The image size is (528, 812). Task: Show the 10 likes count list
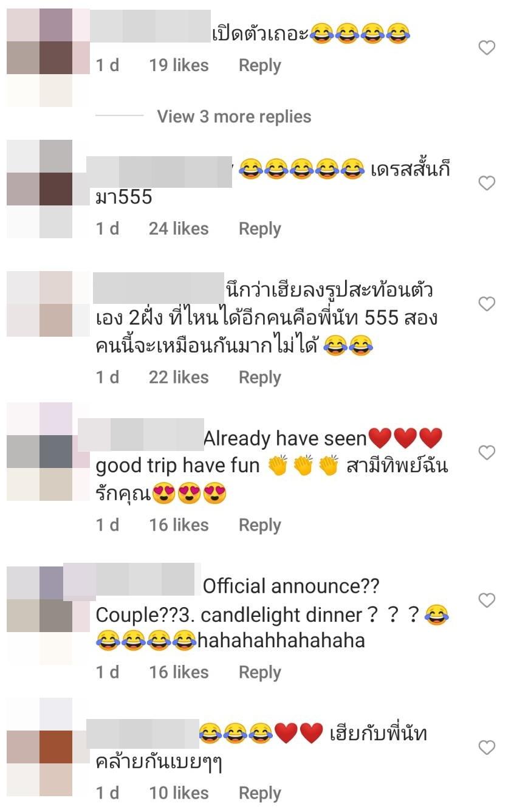point(179,793)
